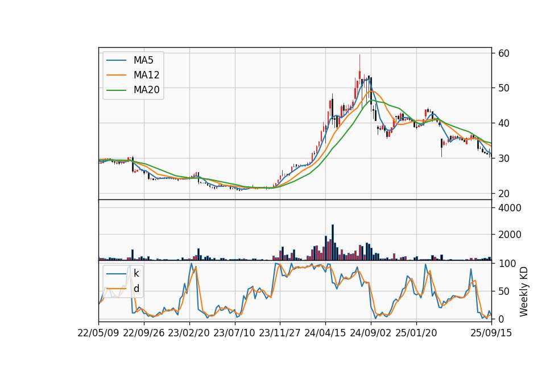Click volume axis value 4000
Image resolution: width=546 pixels, height=392 pixels.
(510, 208)
